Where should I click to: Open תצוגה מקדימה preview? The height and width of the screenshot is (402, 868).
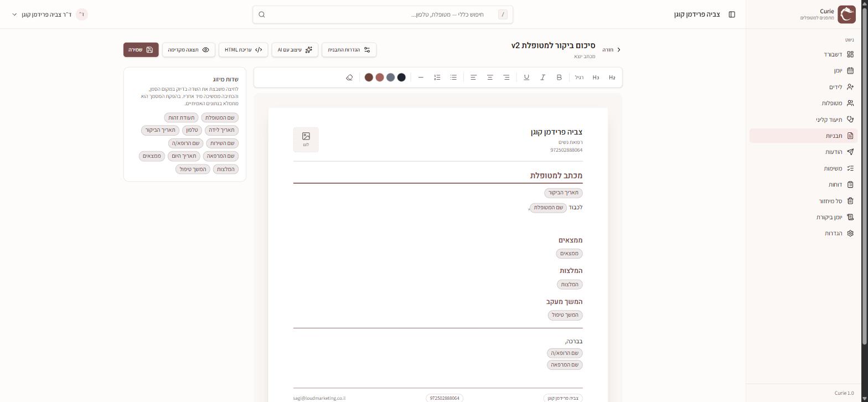(189, 50)
